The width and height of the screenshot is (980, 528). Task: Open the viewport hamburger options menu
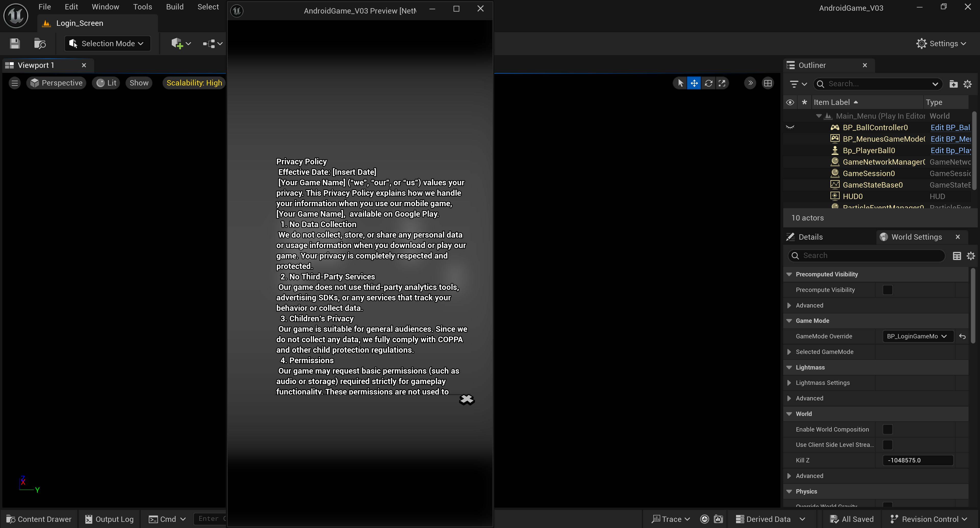(15, 83)
